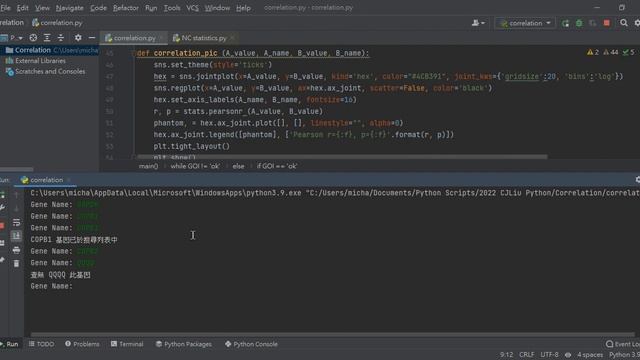Close the correlation.py editor tab
640x360 pixels.
(161, 38)
